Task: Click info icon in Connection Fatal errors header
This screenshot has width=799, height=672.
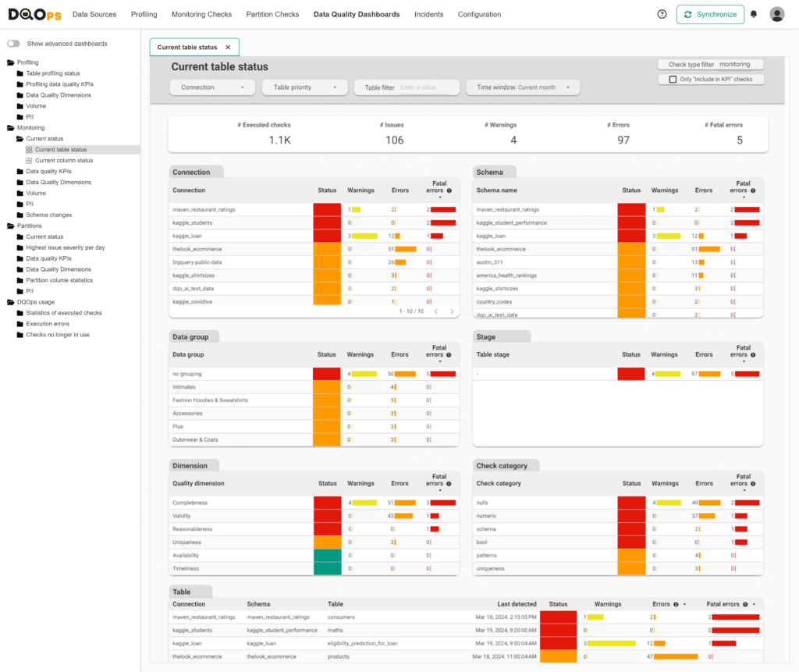Action: point(449,190)
